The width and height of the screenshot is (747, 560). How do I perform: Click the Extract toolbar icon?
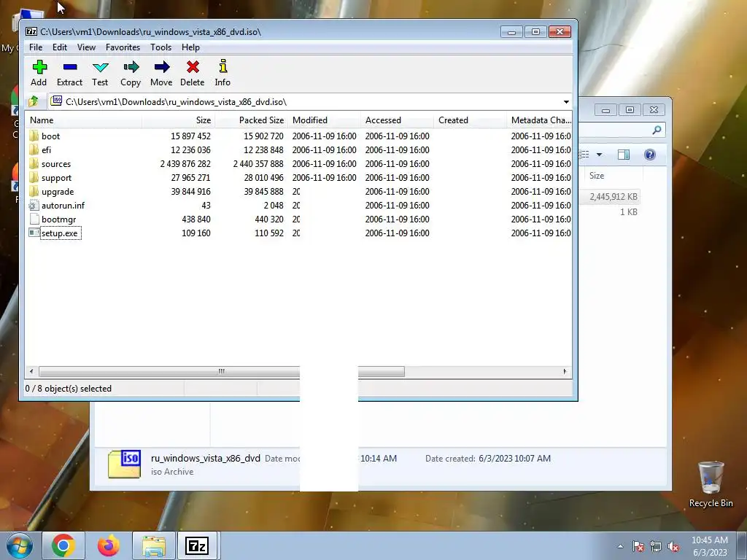(x=69, y=67)
